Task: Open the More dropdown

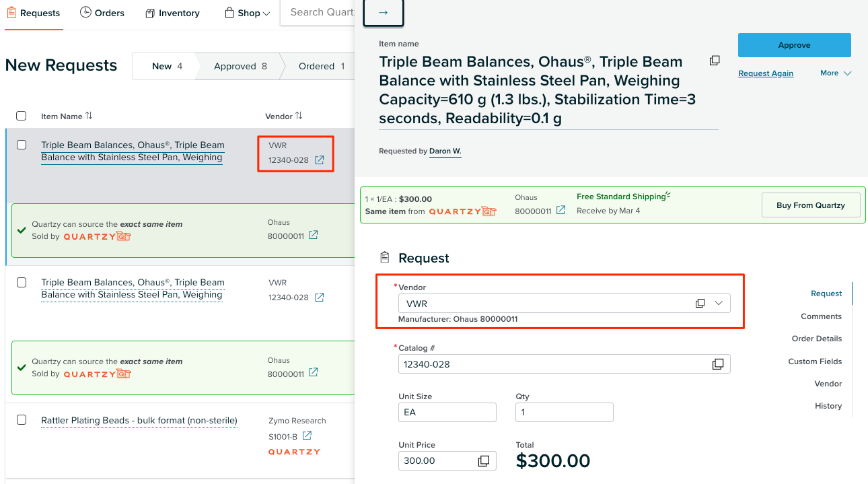Action: click(x=836, y=73)
